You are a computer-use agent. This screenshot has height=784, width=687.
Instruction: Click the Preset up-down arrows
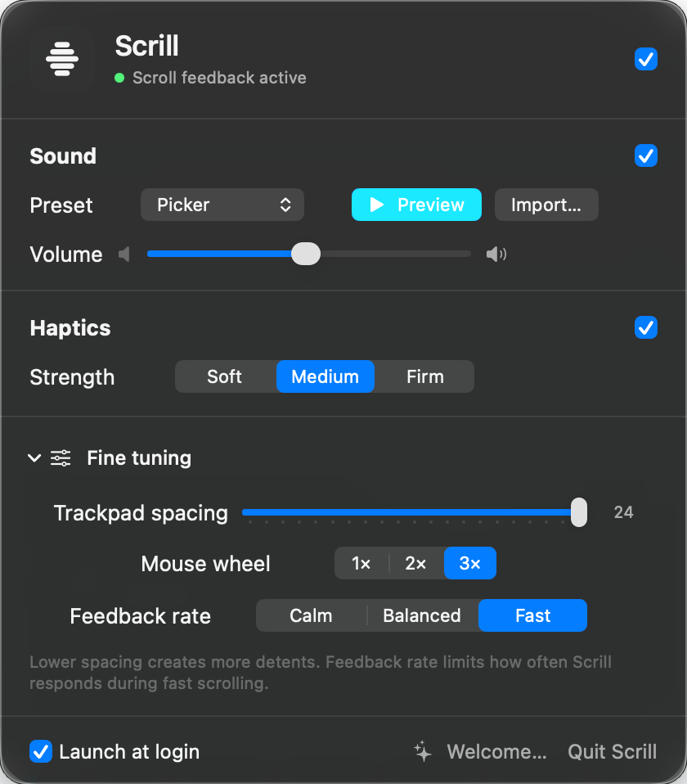point(285,205)
